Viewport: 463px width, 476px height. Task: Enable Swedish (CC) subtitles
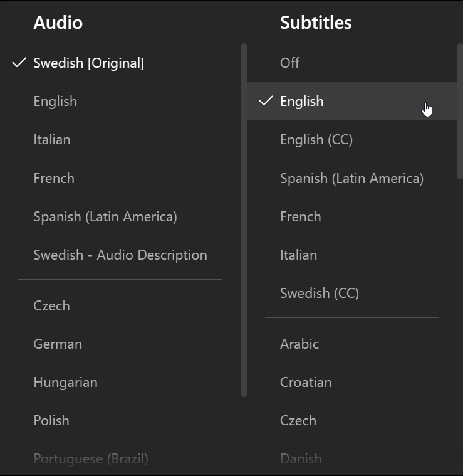[320, 294]
